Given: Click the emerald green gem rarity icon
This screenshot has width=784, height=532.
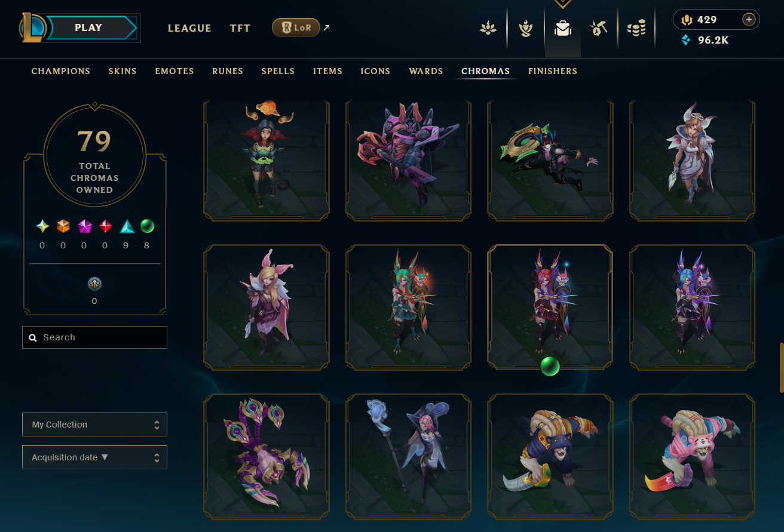Looking at the screenshot, I should point(147,226).
